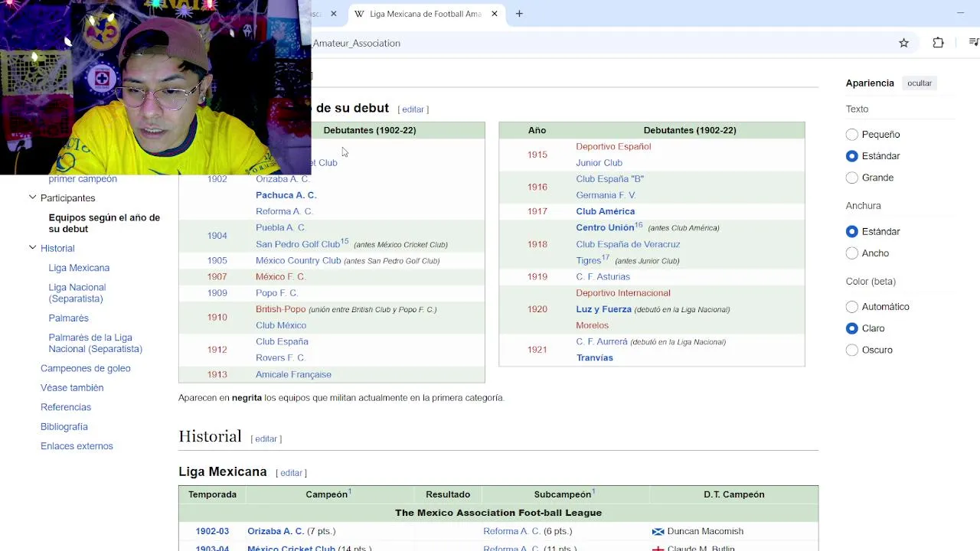
Task: Select Estándar text size
Action: [852, 156]
